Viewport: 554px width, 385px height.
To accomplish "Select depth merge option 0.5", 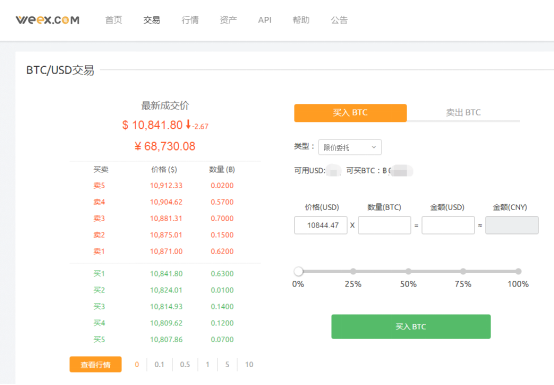I will [185, 365].
